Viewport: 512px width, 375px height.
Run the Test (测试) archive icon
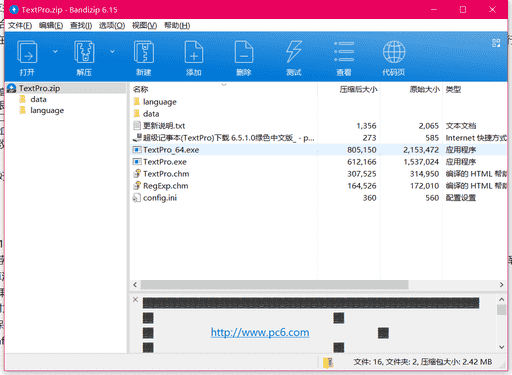(294, 52)
